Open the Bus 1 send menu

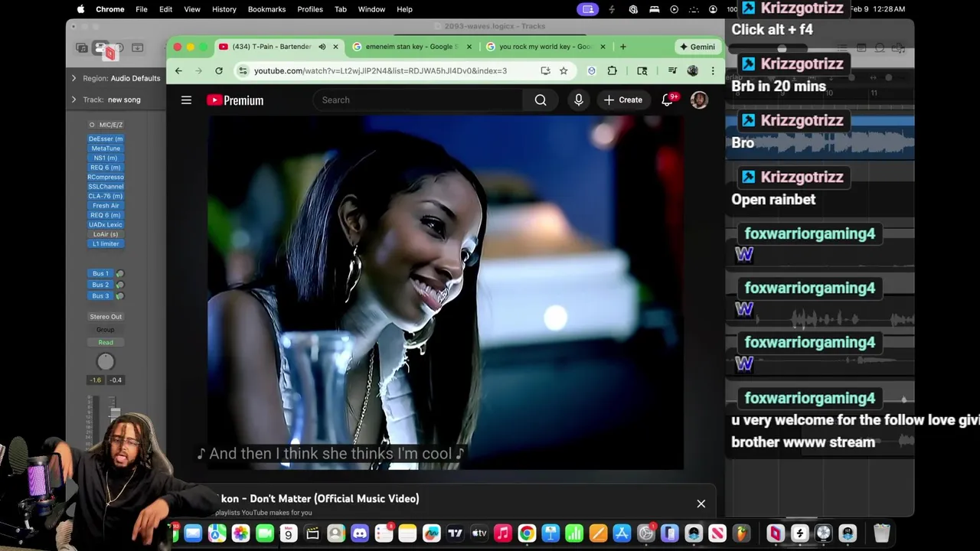click(100, 273)
